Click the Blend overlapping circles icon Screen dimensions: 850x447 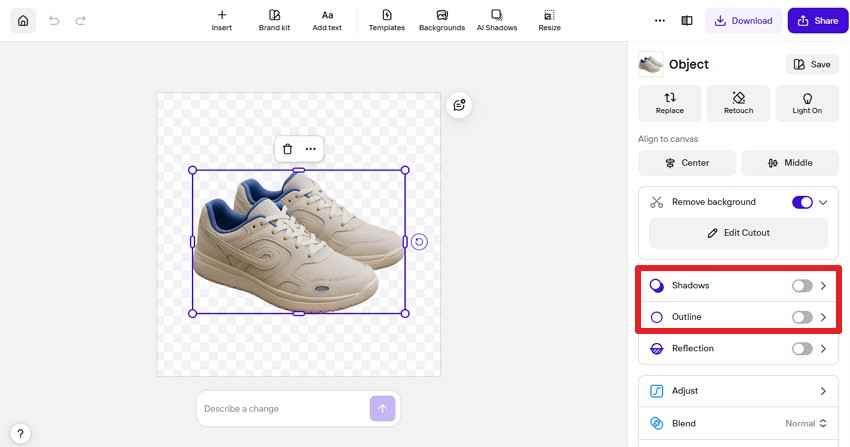coord(656,423)
